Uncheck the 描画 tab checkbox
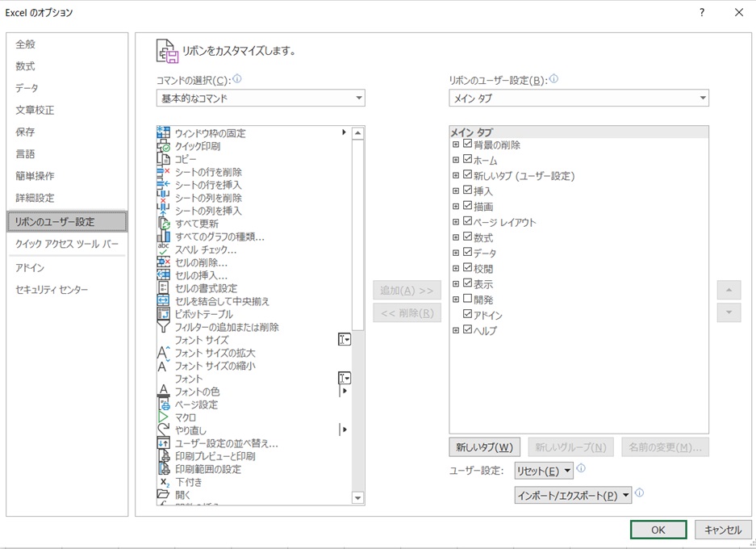This screenshot has width=756, height=549. [468, 207]
